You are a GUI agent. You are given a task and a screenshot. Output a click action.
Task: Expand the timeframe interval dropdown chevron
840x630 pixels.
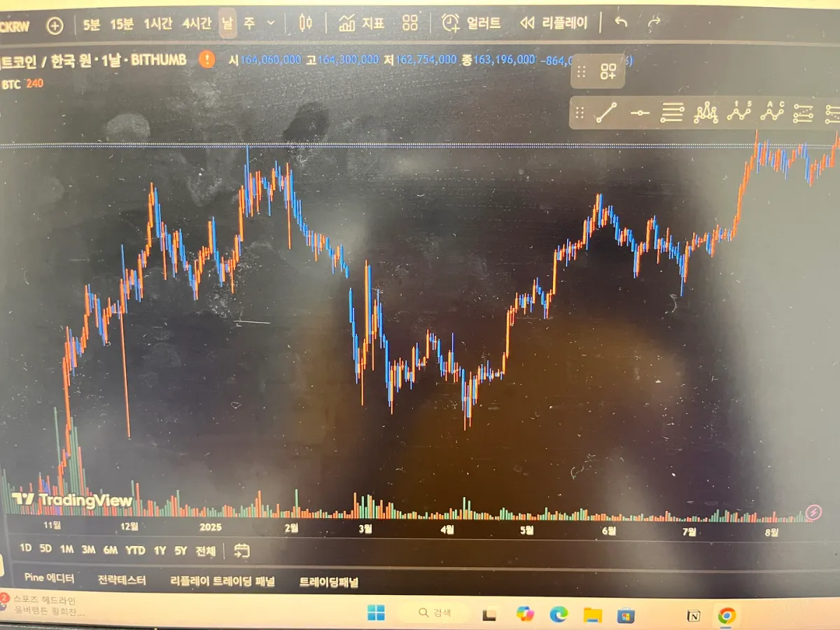click(271, 23)
